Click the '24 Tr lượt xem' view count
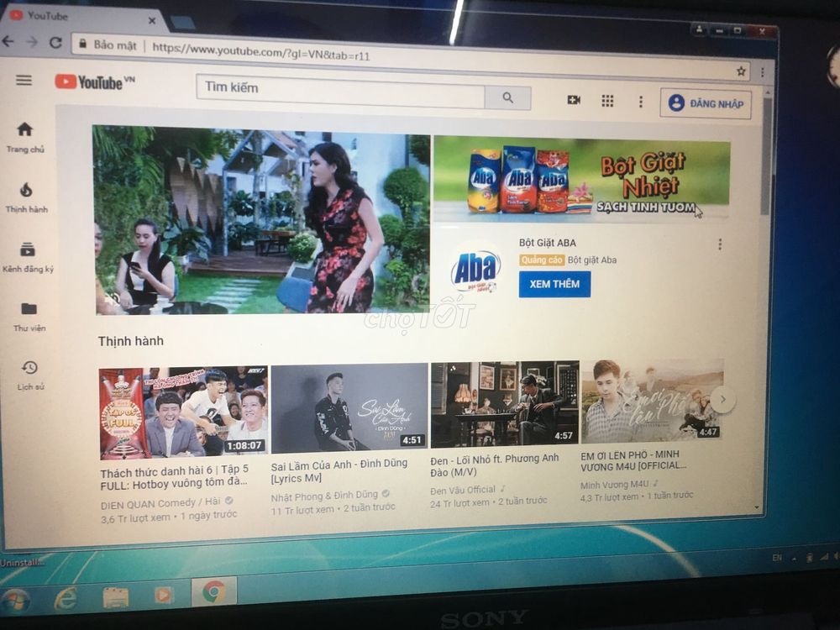Viewport: 840px width, 630px height. (x=459, y=503)
